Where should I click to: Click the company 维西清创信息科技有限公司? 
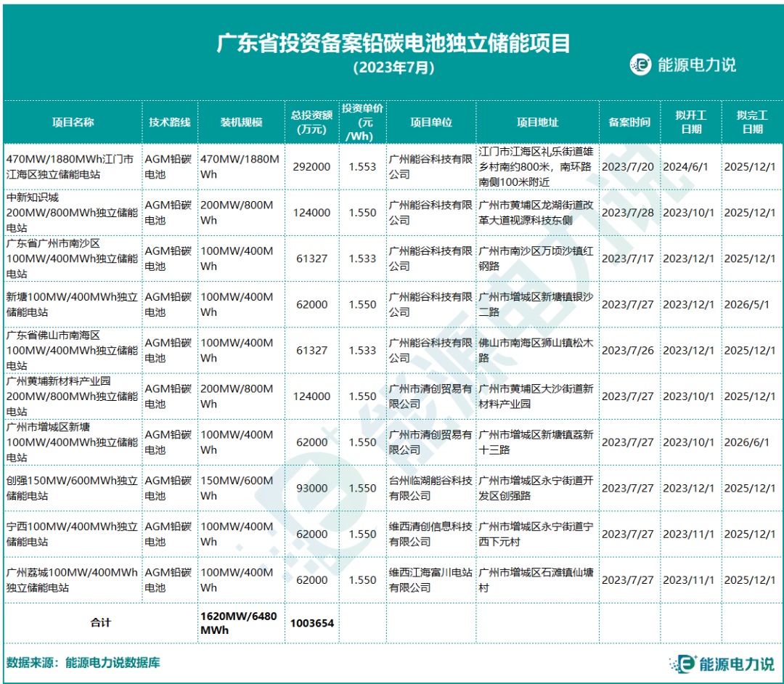click(430, 534)
